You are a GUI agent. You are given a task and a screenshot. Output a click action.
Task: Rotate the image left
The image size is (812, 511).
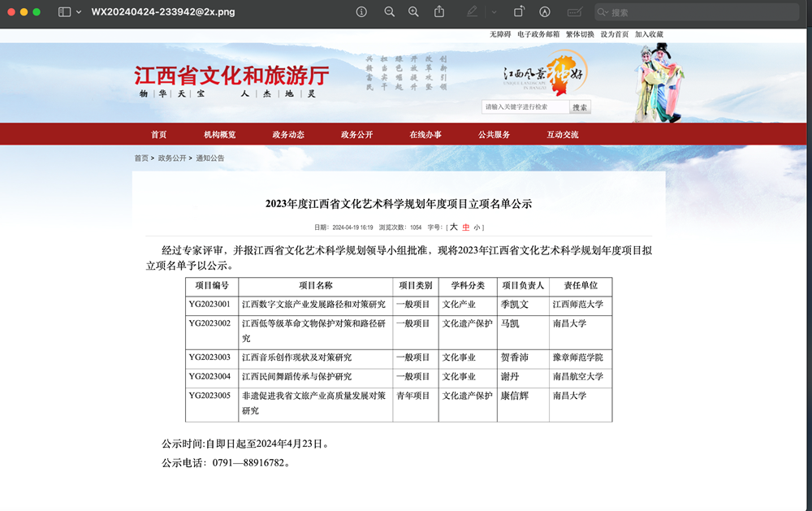click(x=519, y=11)
